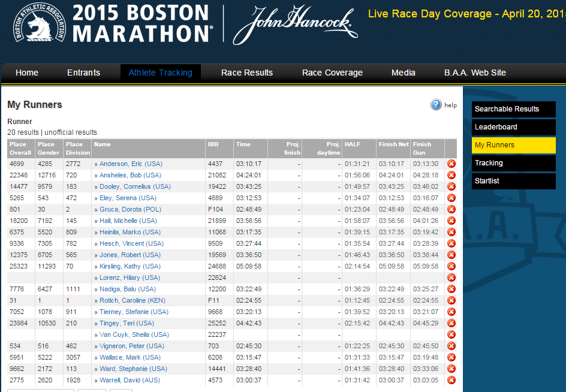The image size is (566, 392).
Task: Click the Place Overall column header
Action: coord(20,149)
